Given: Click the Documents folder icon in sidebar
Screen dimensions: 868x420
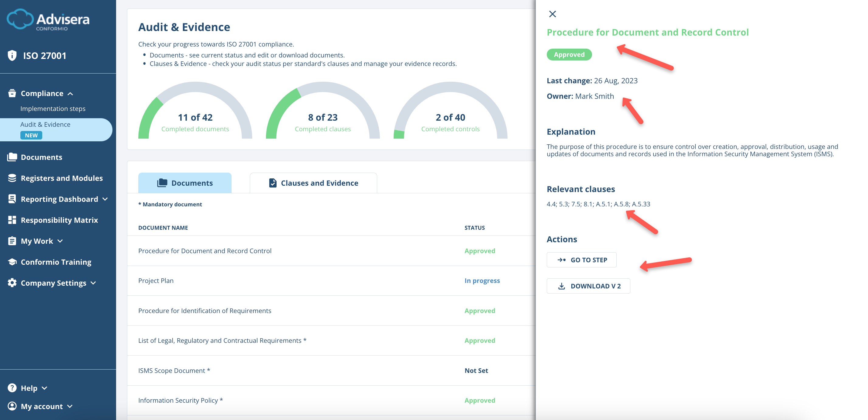Looking at the screenshot, I should [x=12, y=157].
